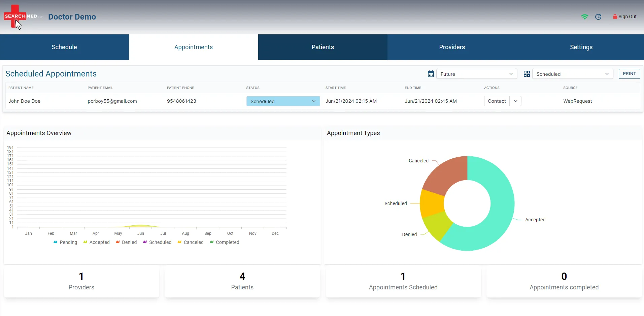Click the Providers count card

(81, 282)
